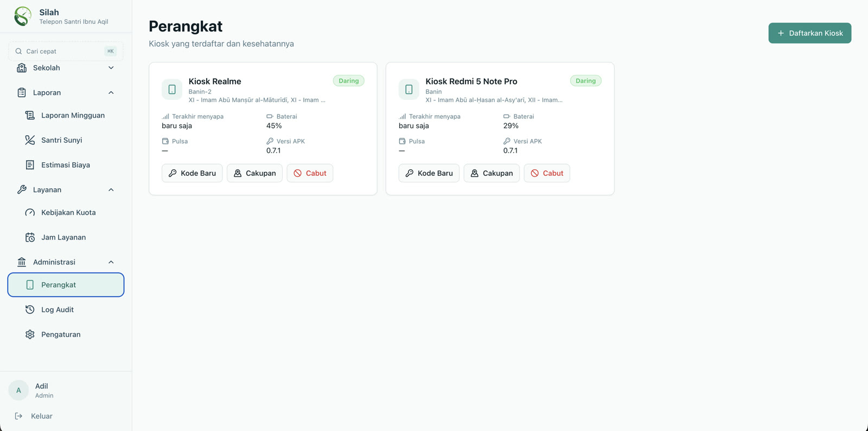This screenshot has height=431, width=868.
Task: Click the Pengaturan gear icon
Action: click(30, 334)
